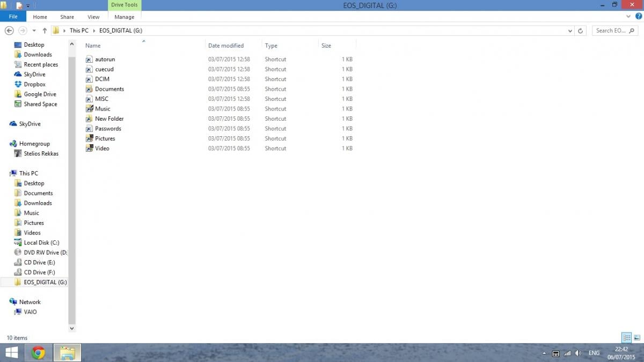
Task: Open the Share ribbon tab
Action: (x=67, y=17)
